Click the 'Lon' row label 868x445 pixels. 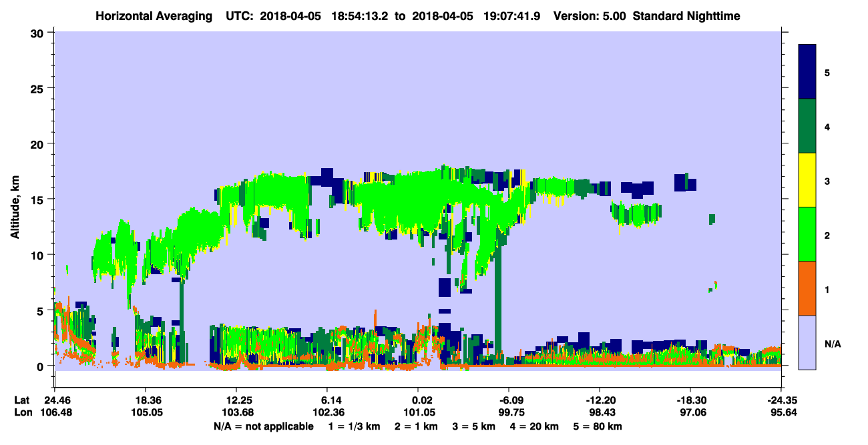tap(22, 412)
